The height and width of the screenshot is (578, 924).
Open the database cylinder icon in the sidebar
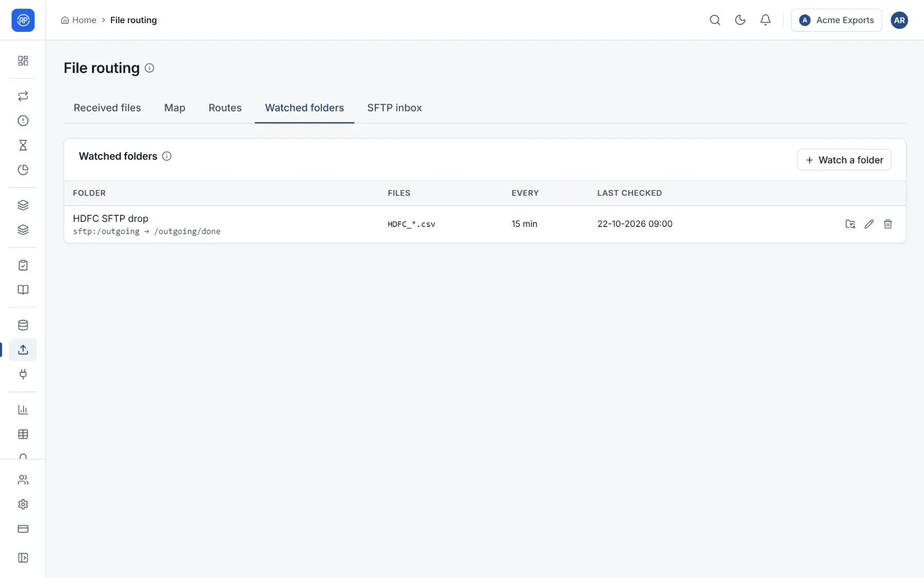[23, 325]
